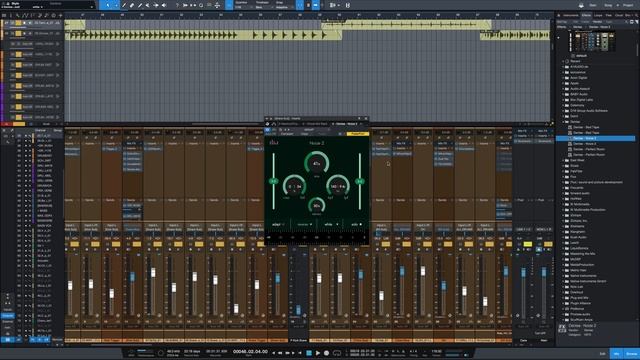Click the Denise logo in plugin
The height and width of the screenshot is (360, 640).
pos(273,142)
